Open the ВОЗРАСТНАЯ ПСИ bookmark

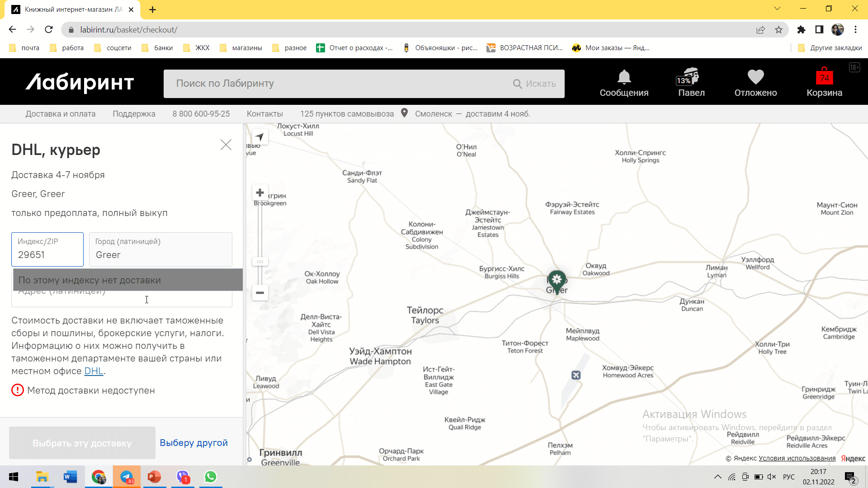click(525, 48)
